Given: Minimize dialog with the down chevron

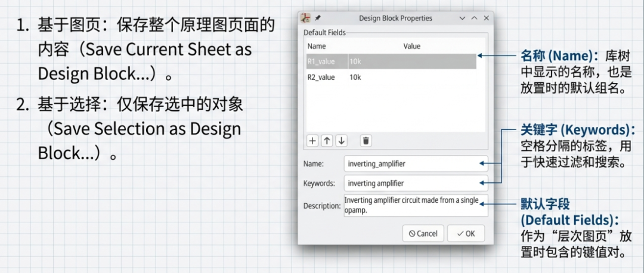Looking at the screenshot, I should (x=463, y=18).
